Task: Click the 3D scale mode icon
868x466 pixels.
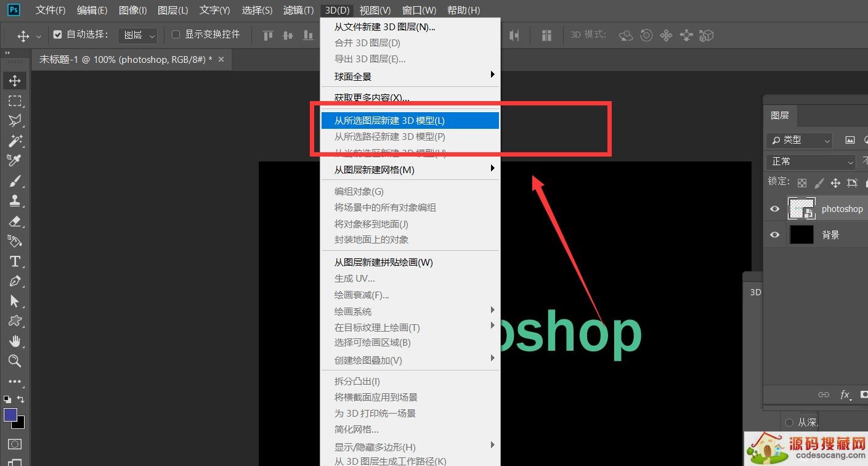Action: tap(707, 35)
